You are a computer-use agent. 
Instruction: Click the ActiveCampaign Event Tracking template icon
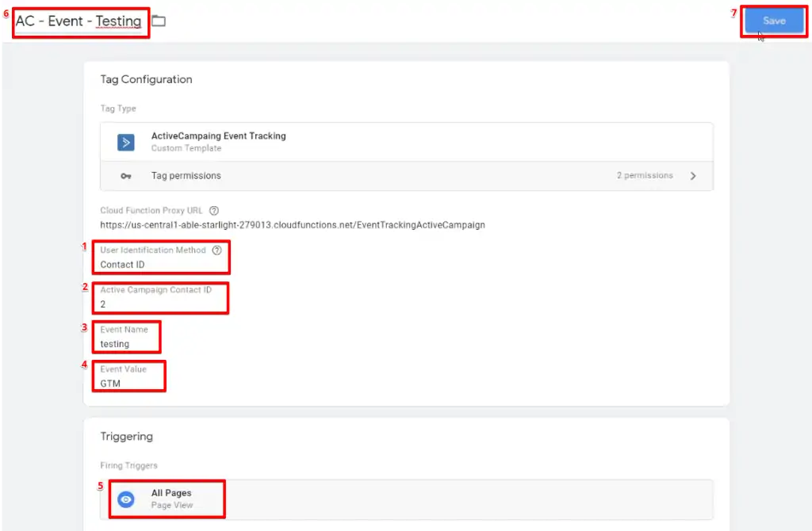(126, 142)
